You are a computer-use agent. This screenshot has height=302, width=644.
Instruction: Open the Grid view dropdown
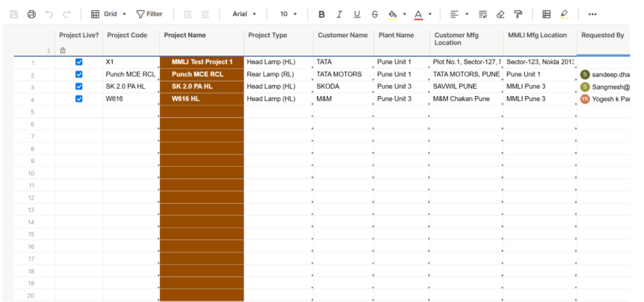pos(108,14)
